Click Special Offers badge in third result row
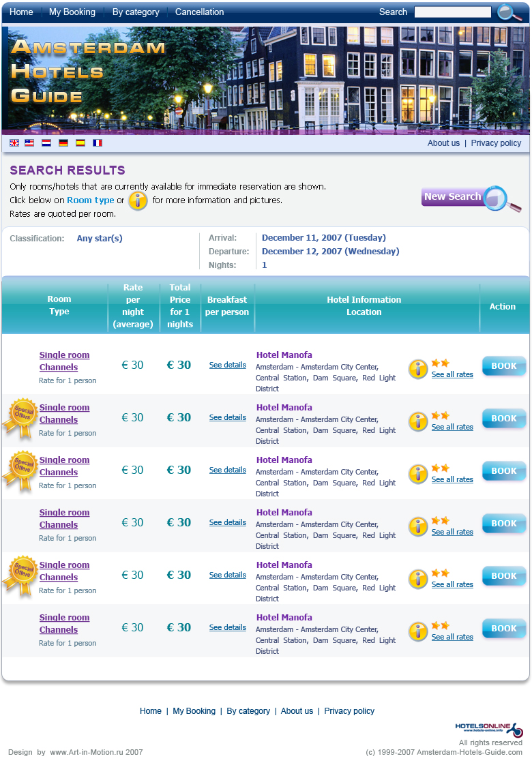The image size is (532, 765). (20, 470)
